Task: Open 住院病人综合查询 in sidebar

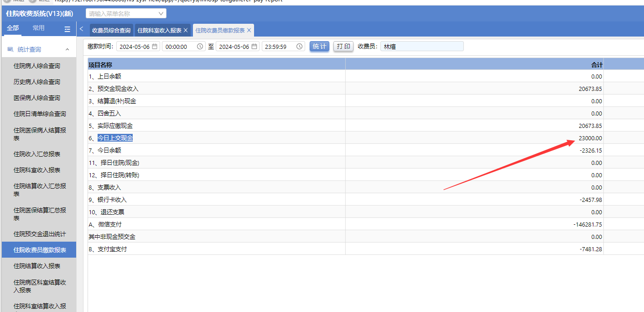Action: coord(38,66)
